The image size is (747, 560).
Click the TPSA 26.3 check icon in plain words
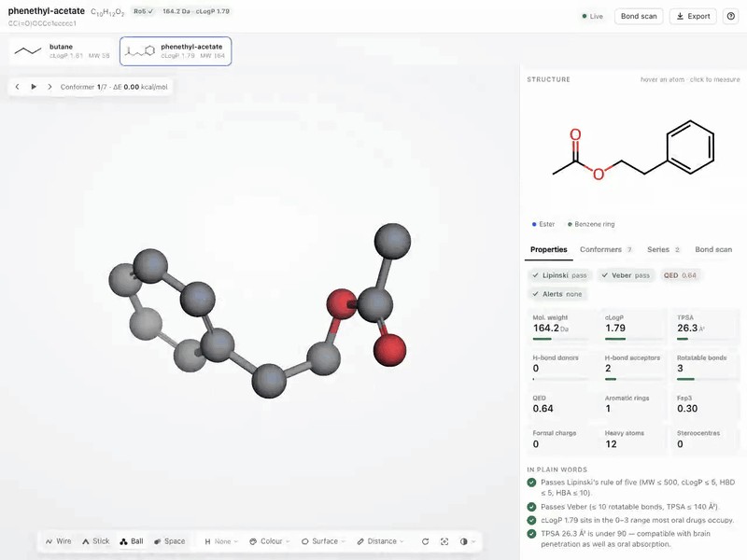coord(531,534)
